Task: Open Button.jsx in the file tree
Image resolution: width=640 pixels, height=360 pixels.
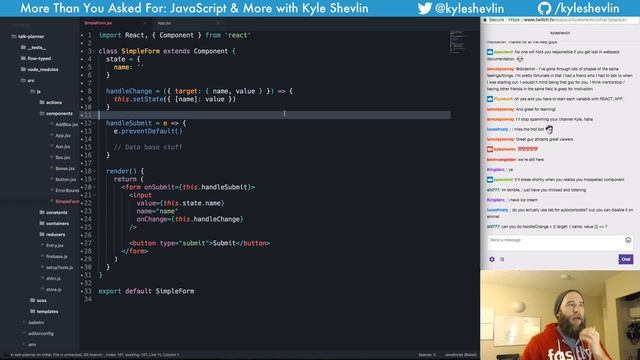Action: point(66,180)
